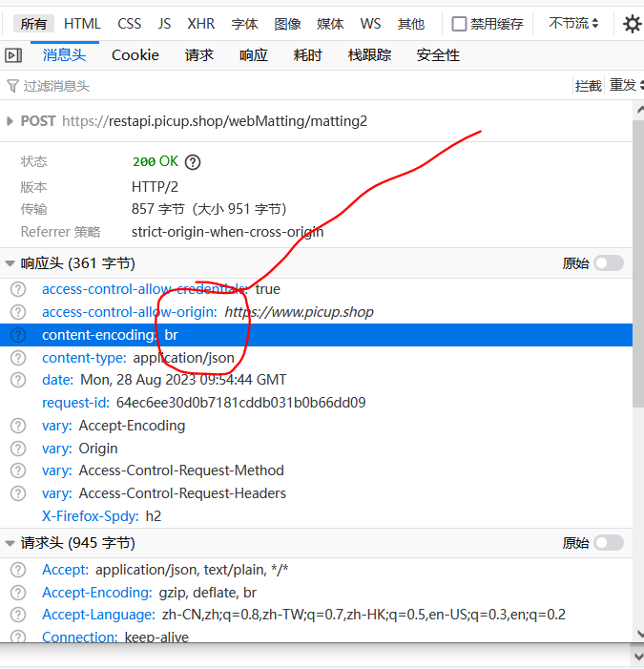Click the toggle sidebar panel icon
Image resolution: width=644 pixels, height=669 pixels.
tap(13, 55)
